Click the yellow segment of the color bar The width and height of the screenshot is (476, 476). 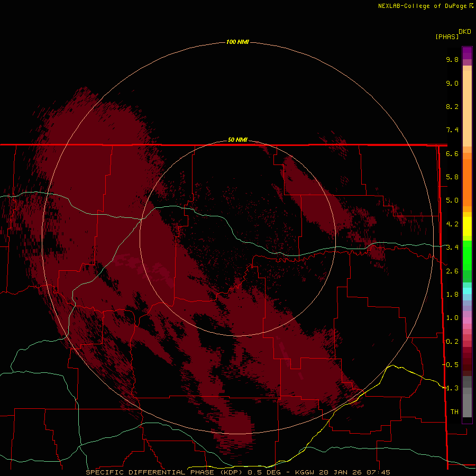click(x=467, y=226)
